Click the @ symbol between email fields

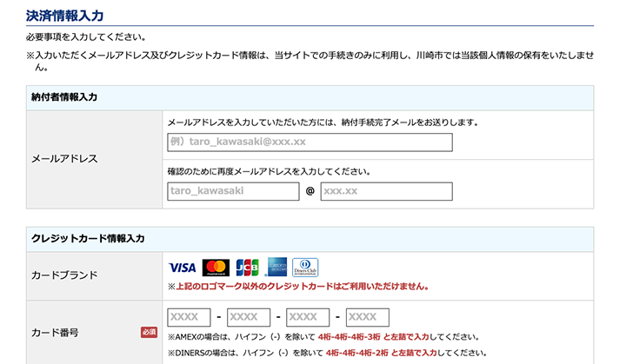pyautogui.click(x=310, y=191)
